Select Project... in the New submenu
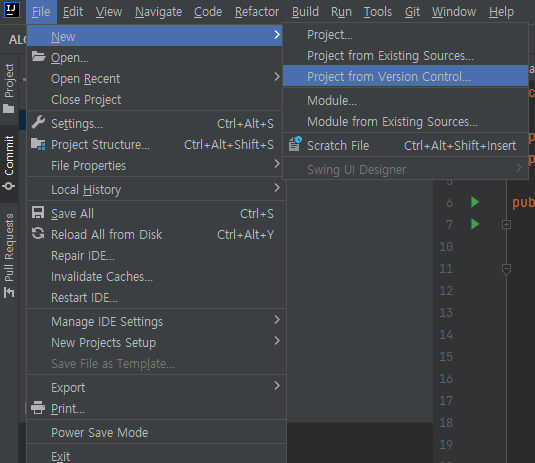Screen dimensions: 535x463 [405, 35]
